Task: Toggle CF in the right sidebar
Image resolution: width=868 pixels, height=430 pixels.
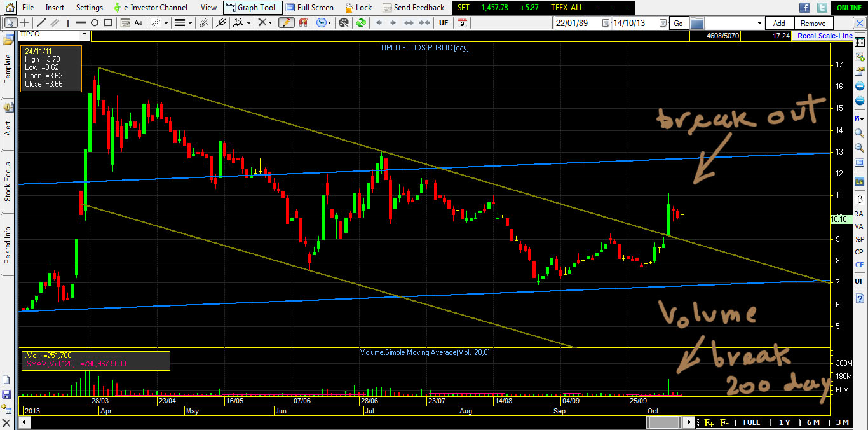Action: click(859, 265)
